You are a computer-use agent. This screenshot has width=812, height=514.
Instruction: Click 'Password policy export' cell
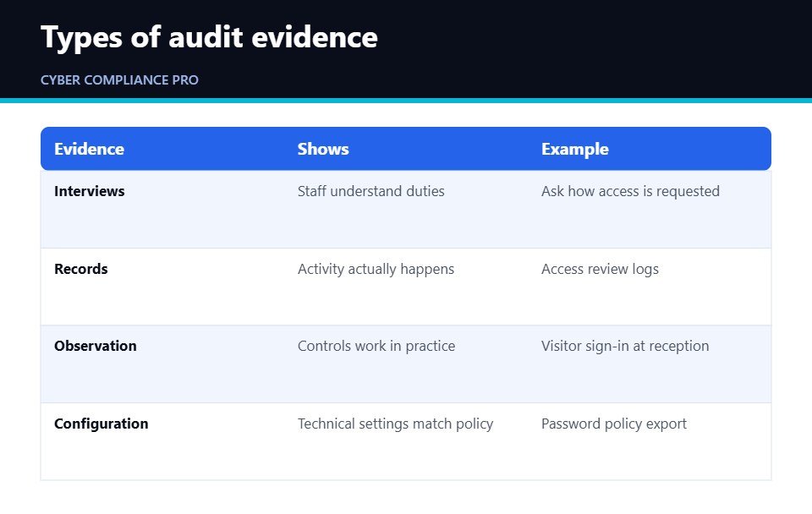614,424
